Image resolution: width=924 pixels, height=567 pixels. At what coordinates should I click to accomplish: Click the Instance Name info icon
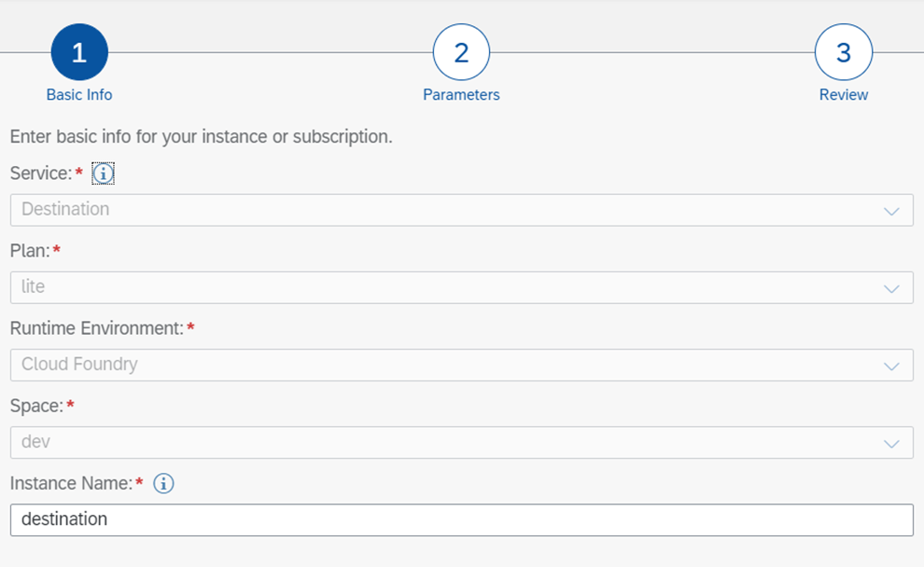[x=162, y=483]
